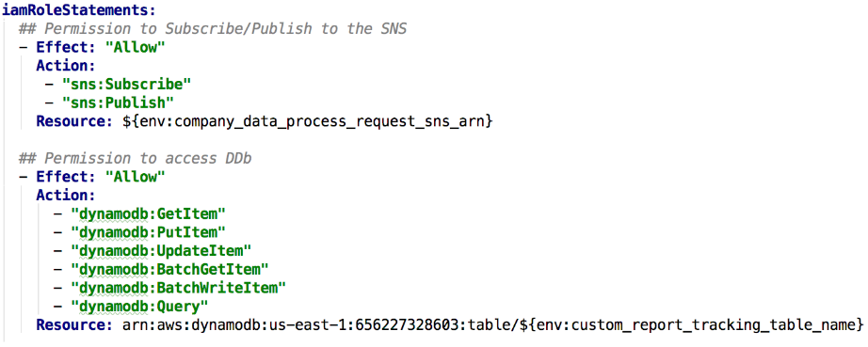Click the first Resource key
The height and width of the screenshot is (347, 868).
[x=74, y=121]
